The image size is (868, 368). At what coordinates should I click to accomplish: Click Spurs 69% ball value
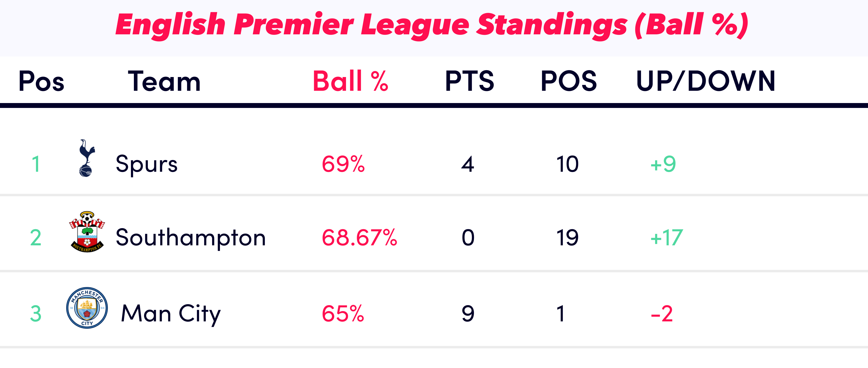pyautogui.click(x=343, y=164)
